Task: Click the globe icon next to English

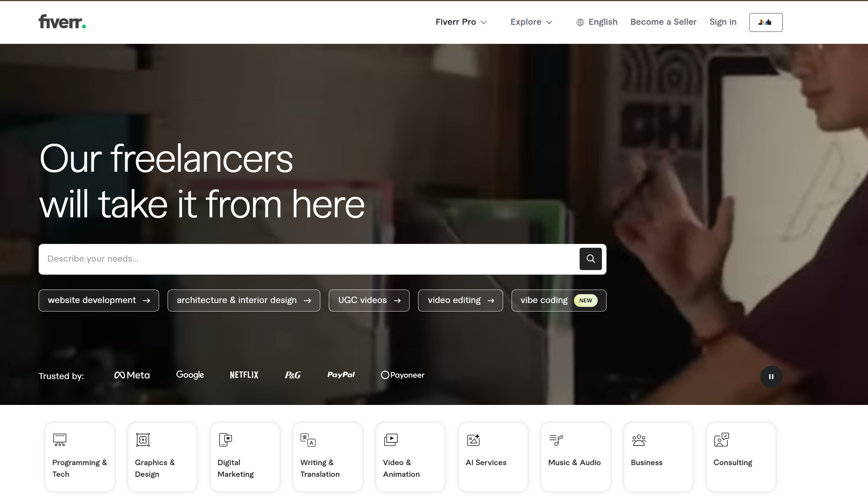Action: click(580, 22)
